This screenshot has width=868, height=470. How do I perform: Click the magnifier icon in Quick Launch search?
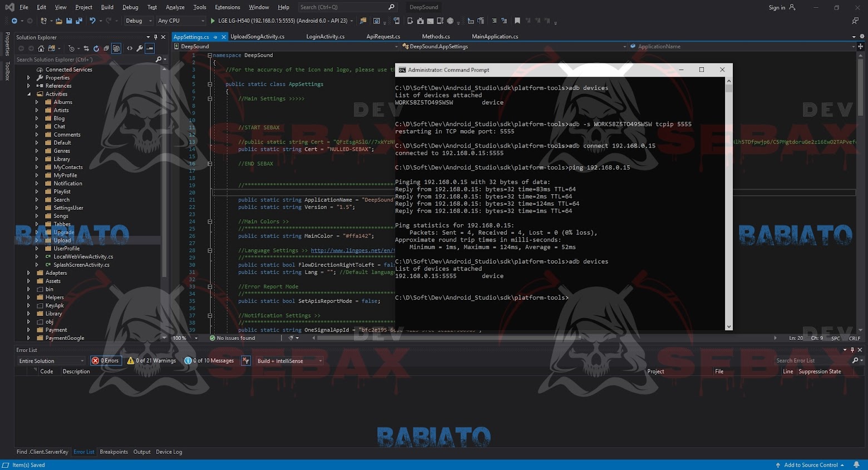pyautogui.click(x=392, y=7)
